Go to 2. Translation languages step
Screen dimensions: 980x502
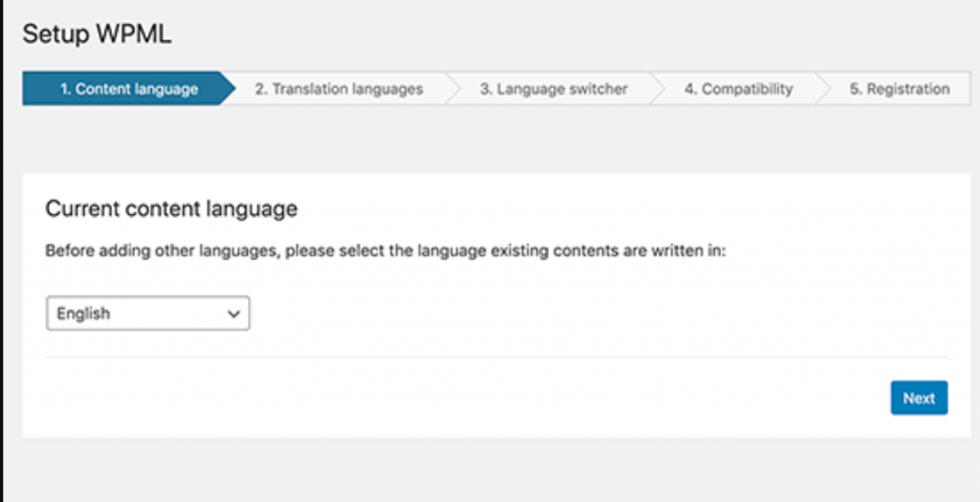tap(339, 89)
